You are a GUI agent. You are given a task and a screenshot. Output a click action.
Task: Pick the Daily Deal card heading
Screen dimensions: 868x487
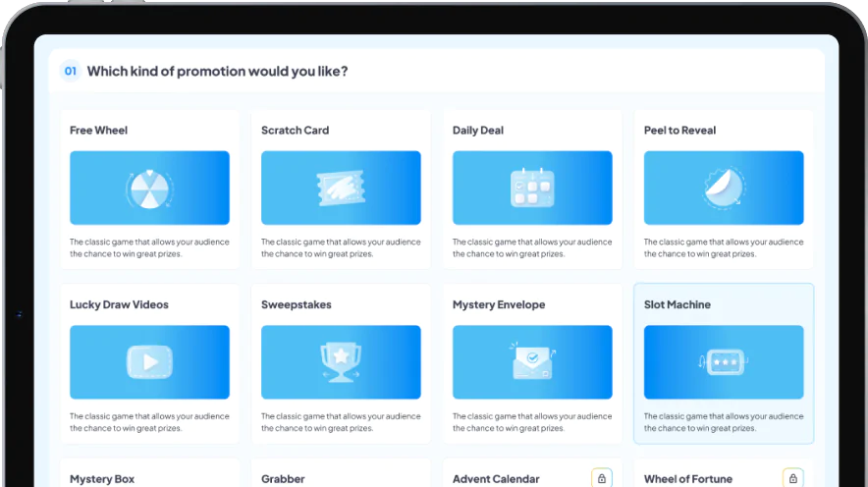[478, 131]
